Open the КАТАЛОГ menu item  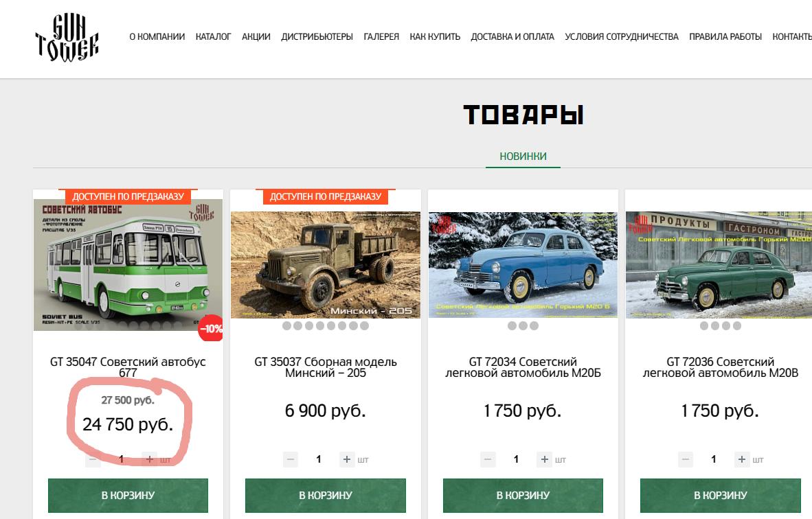tap(214, 37)
